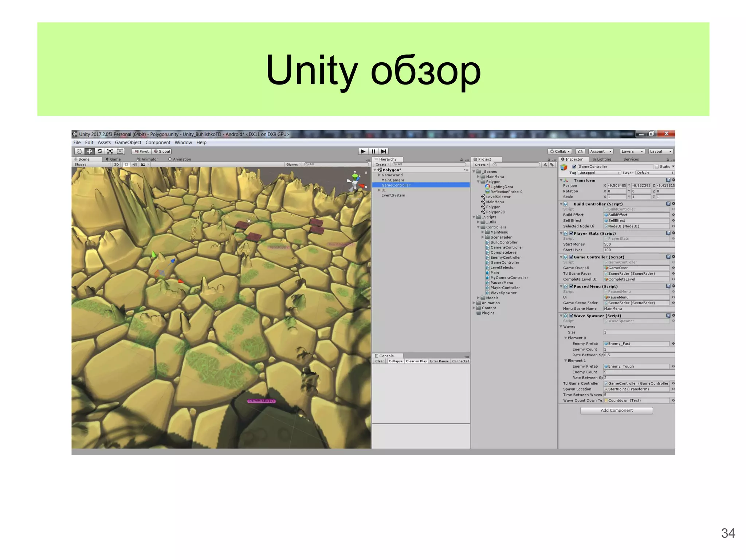
Task: Open the Shaded draw mode dropdown
Action: coord(91,164)
